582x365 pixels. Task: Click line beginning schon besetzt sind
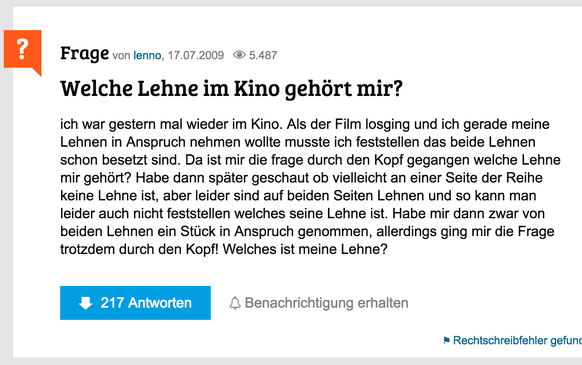pos(310,160)
